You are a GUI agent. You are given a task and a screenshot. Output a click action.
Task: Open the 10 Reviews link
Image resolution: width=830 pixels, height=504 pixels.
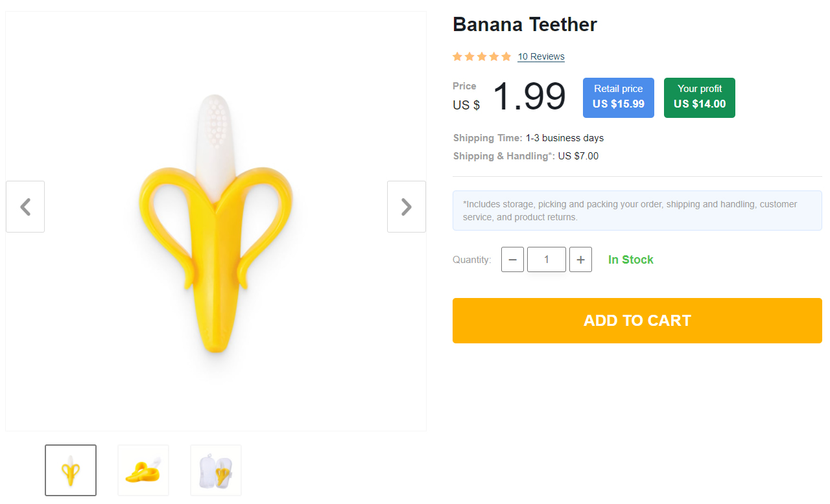pos(541,56)
